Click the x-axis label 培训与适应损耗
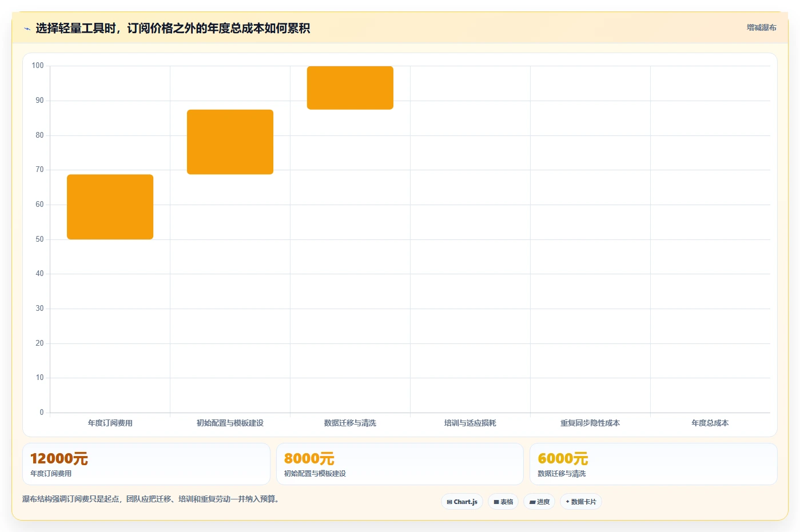The image size is (800, 532). pyautogui.click(x=470, y=423)
